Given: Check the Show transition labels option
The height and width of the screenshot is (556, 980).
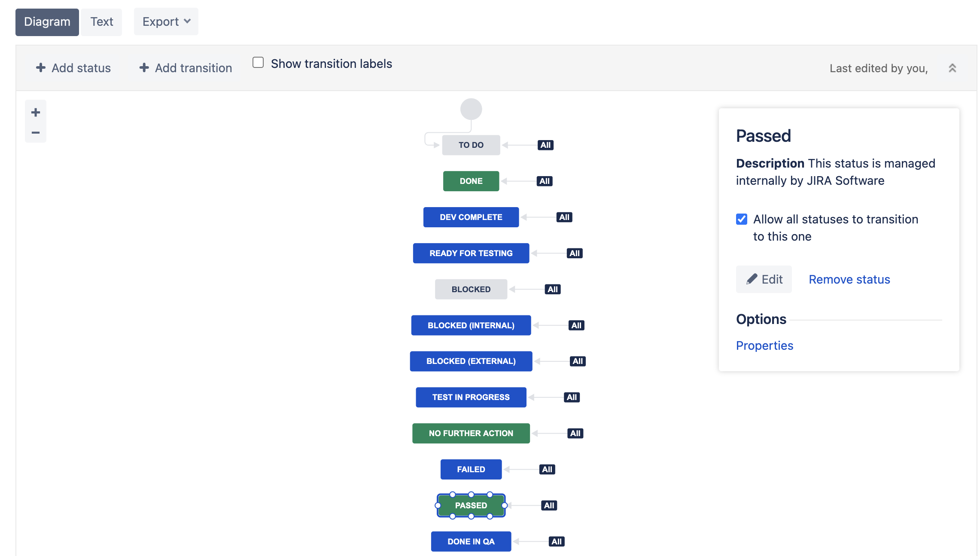Looking at the screenshot, I should (x=259, y=63).
